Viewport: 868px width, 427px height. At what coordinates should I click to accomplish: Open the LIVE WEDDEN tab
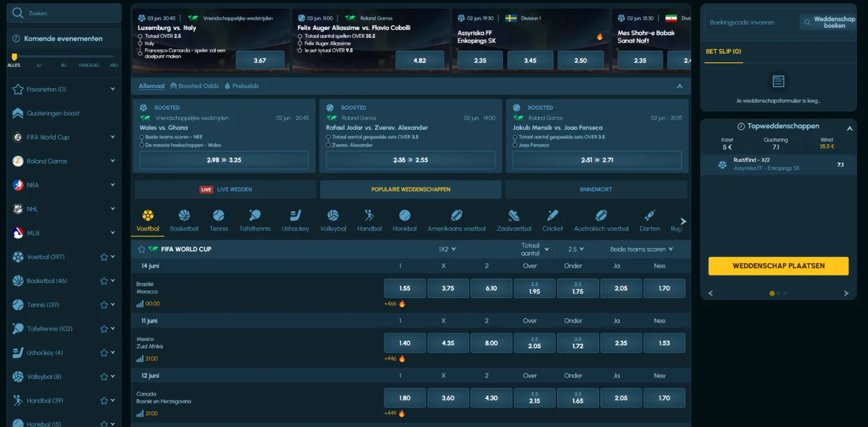(226, 189)
